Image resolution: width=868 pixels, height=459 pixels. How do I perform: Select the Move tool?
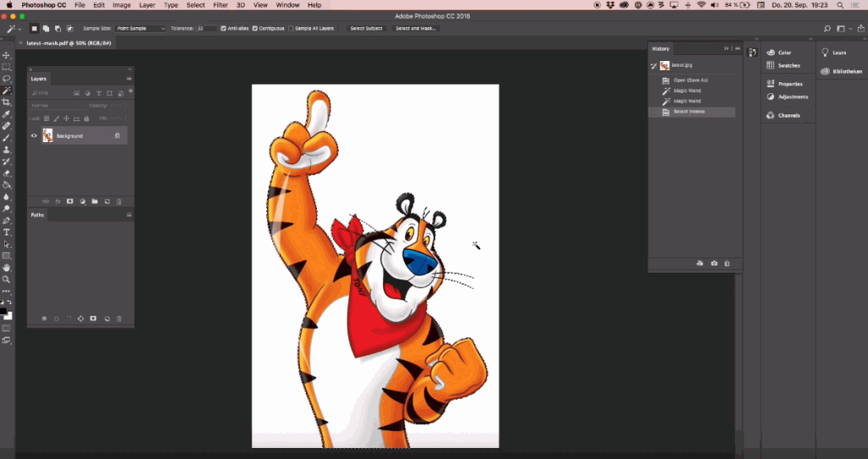pyautogui.click(x=7, y=55)
